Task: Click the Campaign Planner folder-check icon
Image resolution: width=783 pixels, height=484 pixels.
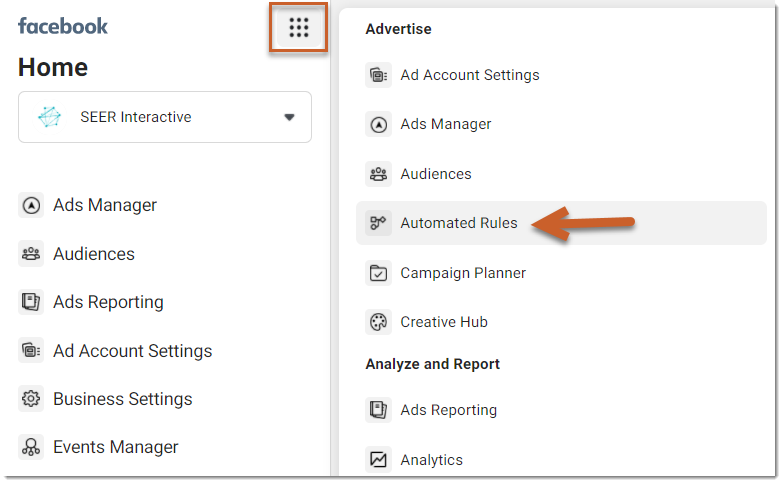Action: pyautogui.click(x=378, y=273)
